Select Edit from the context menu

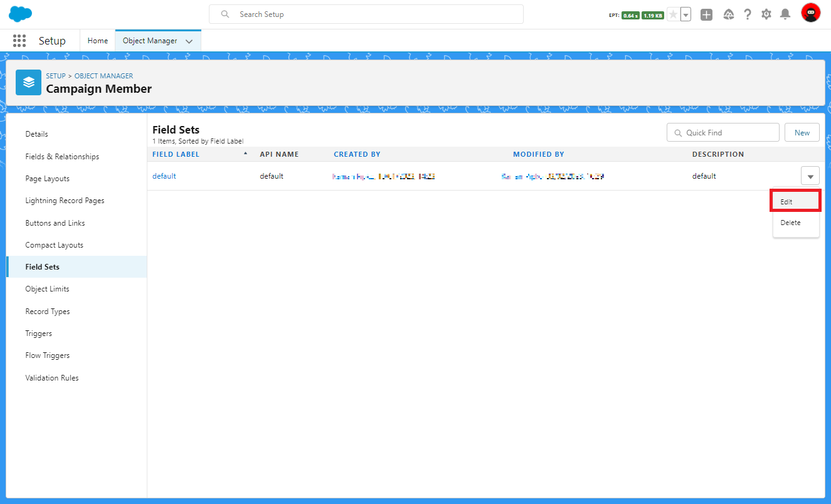(x=786, y=201)
